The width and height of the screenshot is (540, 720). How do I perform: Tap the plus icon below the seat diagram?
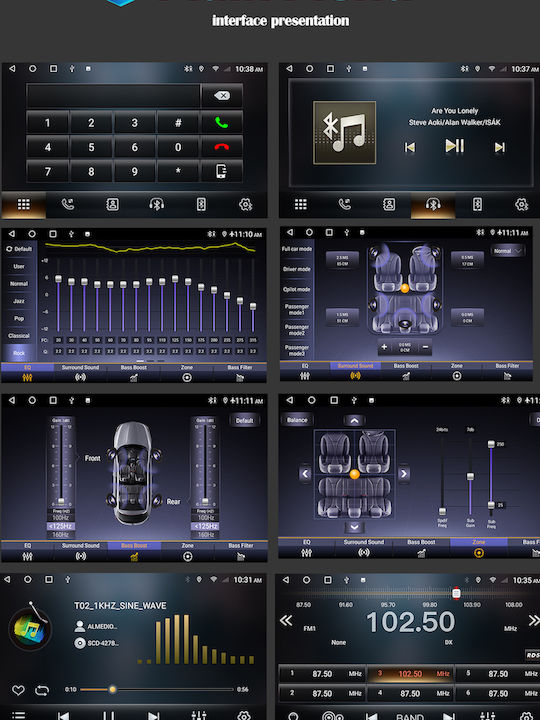coord(384,347)
